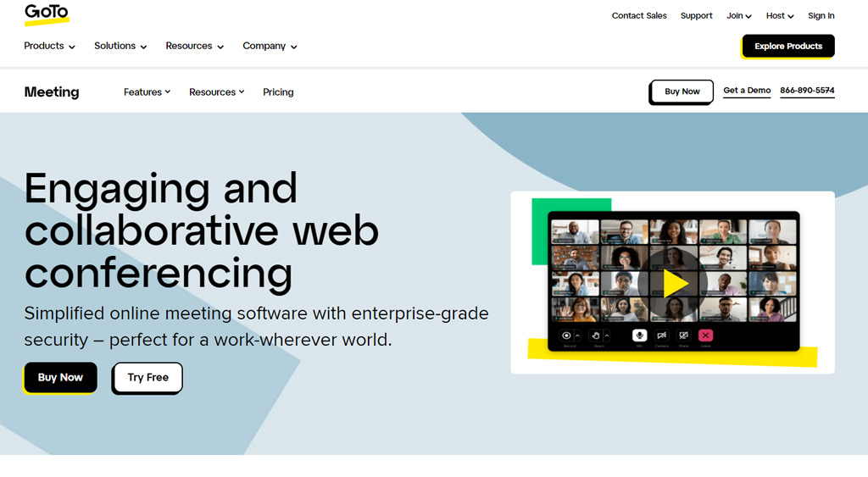
Task: Click the React hand icon in preview
Action: pos(596,336)
